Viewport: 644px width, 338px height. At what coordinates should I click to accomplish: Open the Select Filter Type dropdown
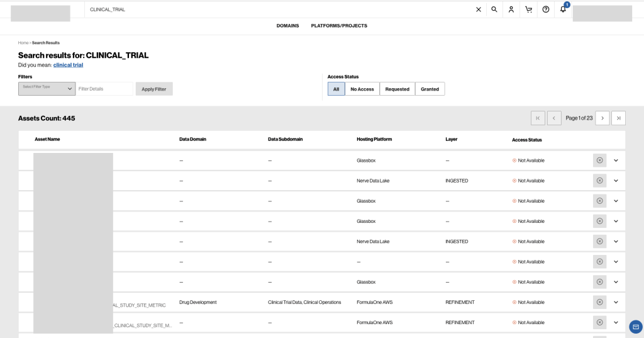[47, 89]
